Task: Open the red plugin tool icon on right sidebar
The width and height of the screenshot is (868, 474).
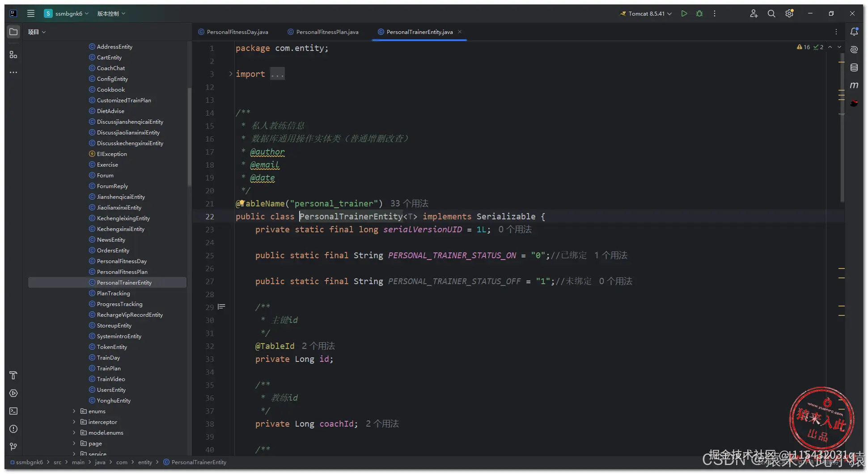Action: 854,103
